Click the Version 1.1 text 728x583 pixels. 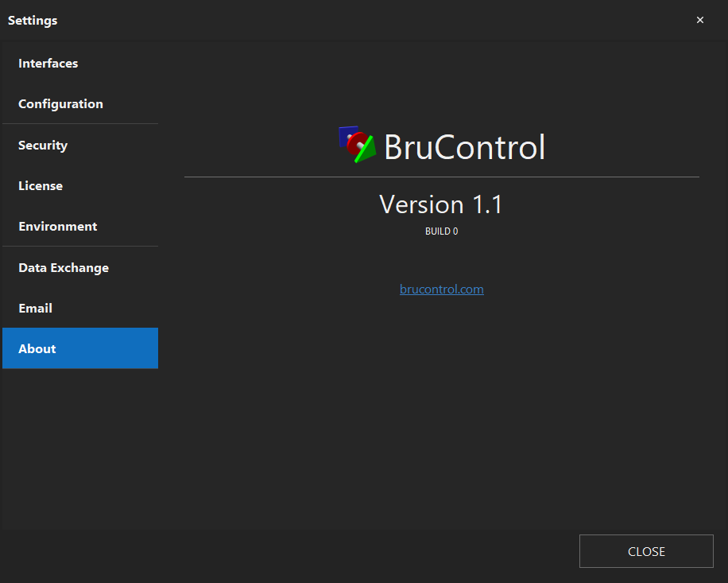coord(440,204)
